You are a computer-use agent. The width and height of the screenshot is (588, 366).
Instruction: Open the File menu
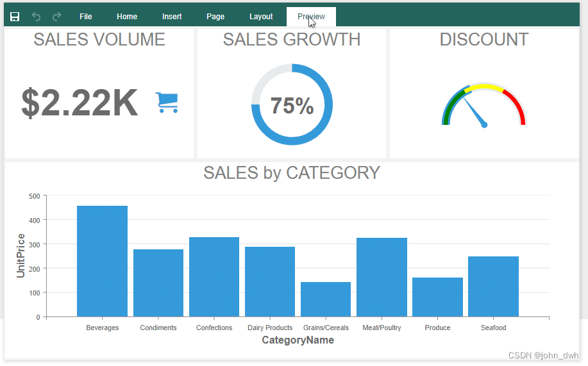85,17
